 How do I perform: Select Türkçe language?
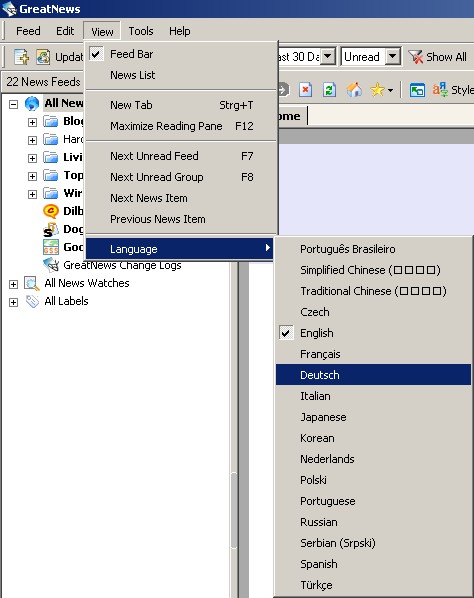(373, 585)
